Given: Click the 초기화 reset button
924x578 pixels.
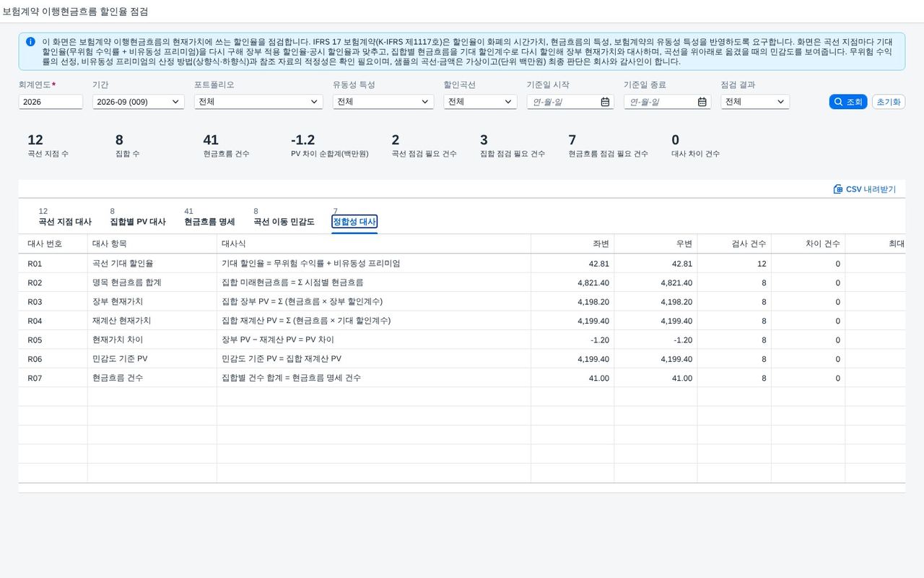Looking at the screenshot, I should click(x=889, y=102).
